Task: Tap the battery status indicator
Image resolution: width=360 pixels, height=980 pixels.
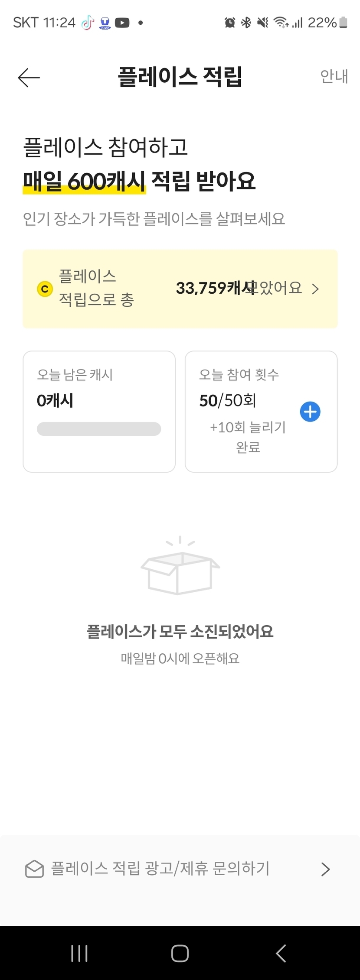Action: click(343, 23)
